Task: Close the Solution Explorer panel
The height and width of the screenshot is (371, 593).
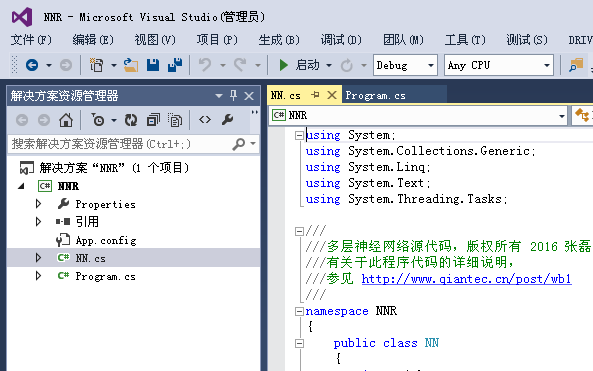Action: tap(249, 96)
